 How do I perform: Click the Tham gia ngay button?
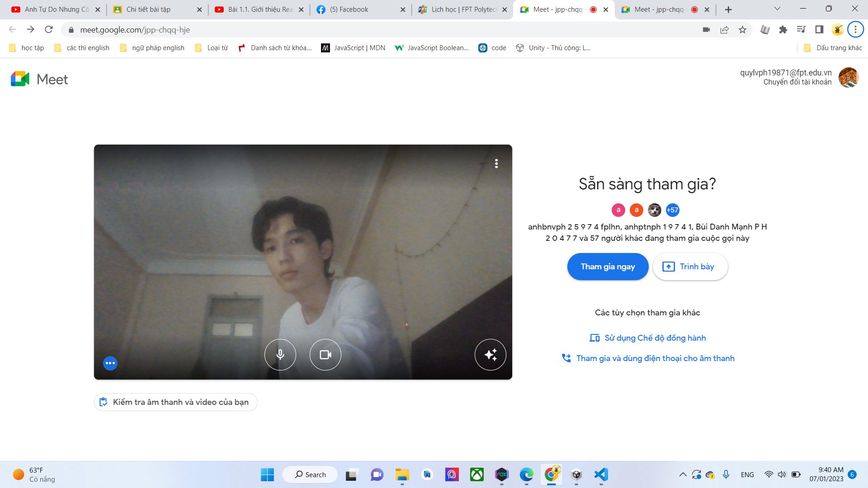pyautogui.click(x=608, y=267)
